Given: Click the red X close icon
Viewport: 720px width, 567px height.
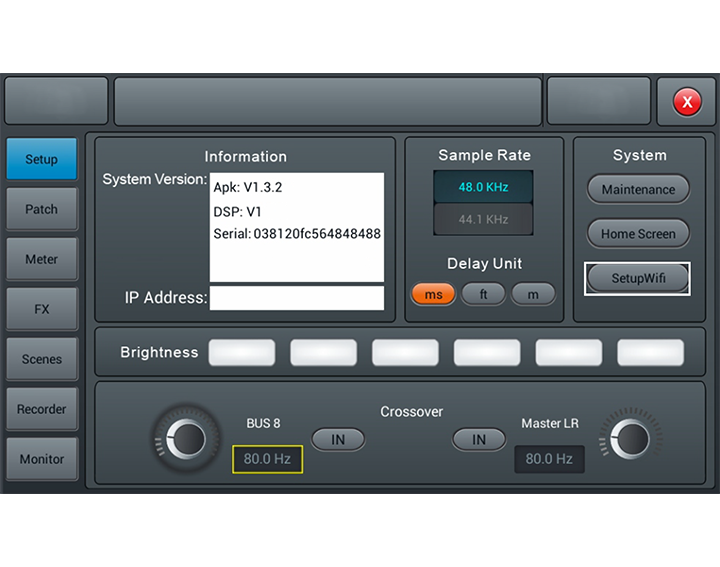Looking at the screenshot, I should coord(686,101).
